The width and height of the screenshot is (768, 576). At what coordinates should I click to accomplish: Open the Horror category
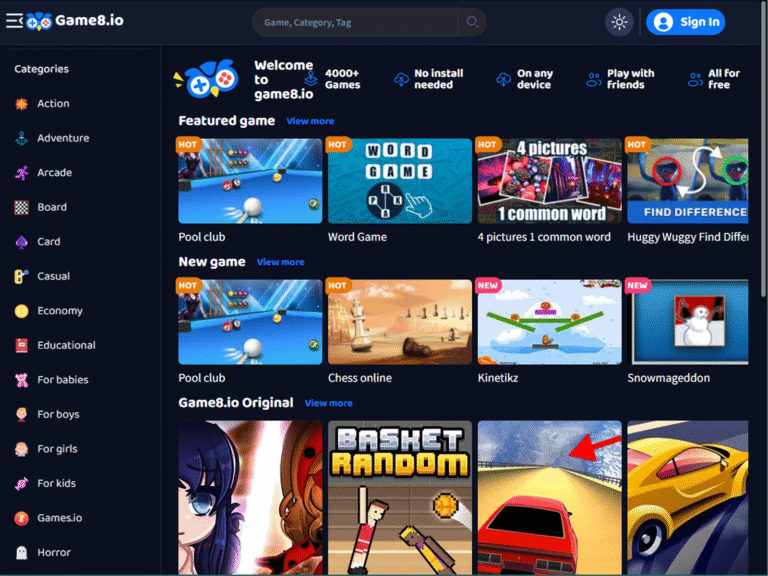[54, 552]
